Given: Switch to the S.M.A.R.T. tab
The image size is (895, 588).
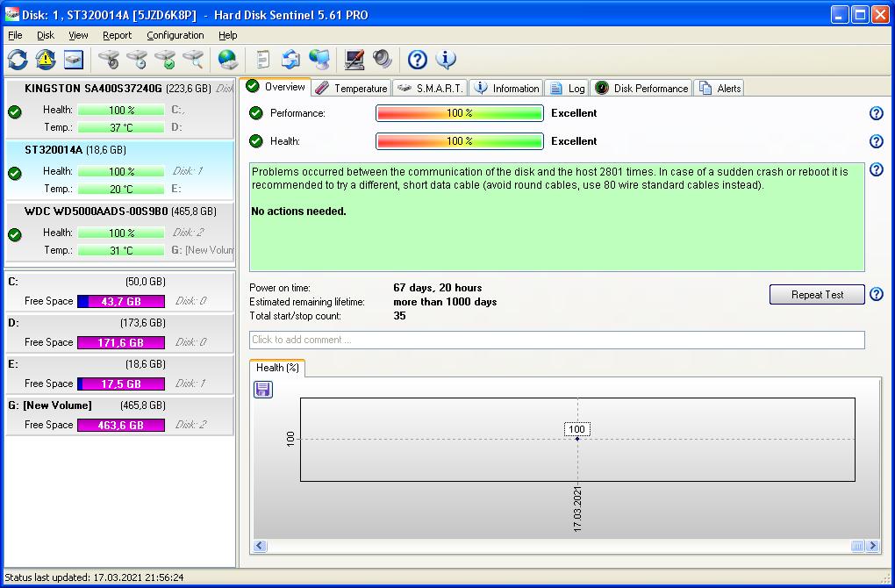Looking at the screenshot, I should coord(430,88).
